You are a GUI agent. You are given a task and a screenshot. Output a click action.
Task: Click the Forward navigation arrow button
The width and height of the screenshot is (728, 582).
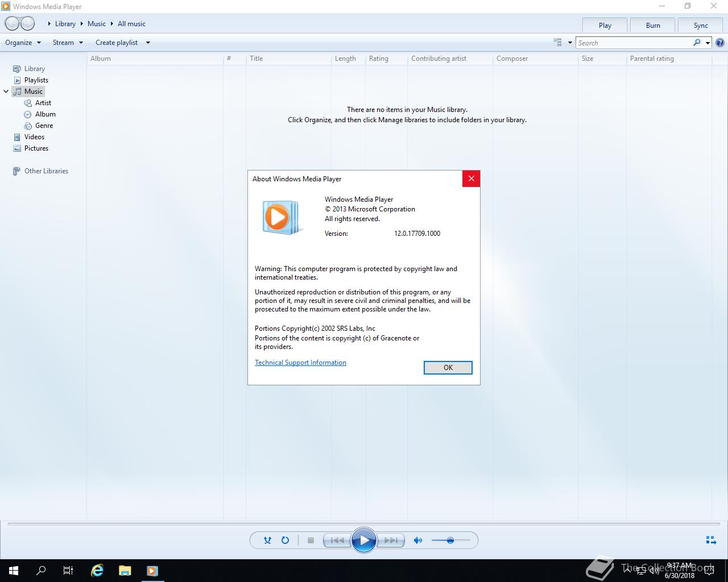tap(27, 23)
